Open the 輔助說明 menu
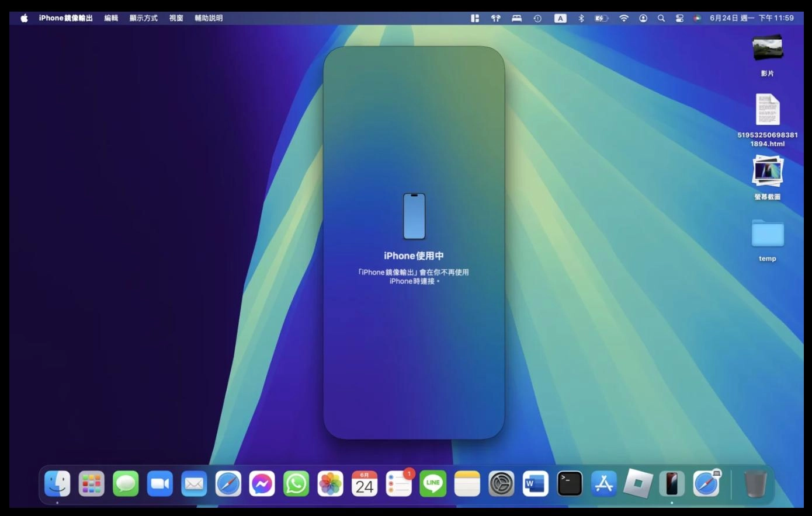The width and height of the screenshot is (812, 516). click(x=209, y=18)
